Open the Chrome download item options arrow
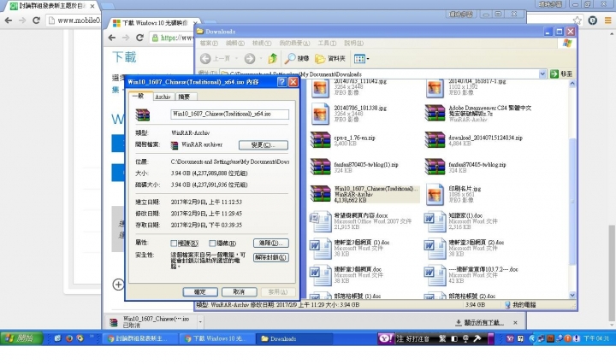 (201, 322)
